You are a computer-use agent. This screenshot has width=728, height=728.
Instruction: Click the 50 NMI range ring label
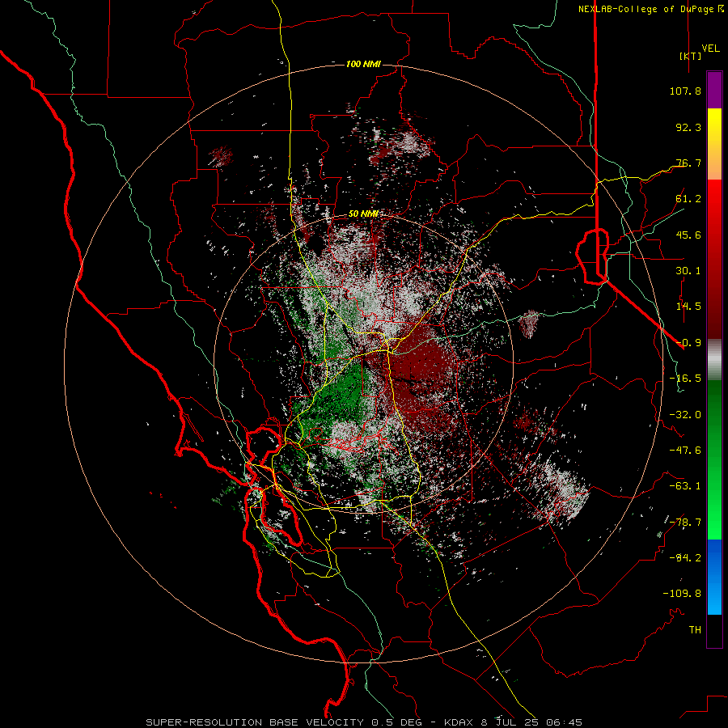(x=363, y=214)
